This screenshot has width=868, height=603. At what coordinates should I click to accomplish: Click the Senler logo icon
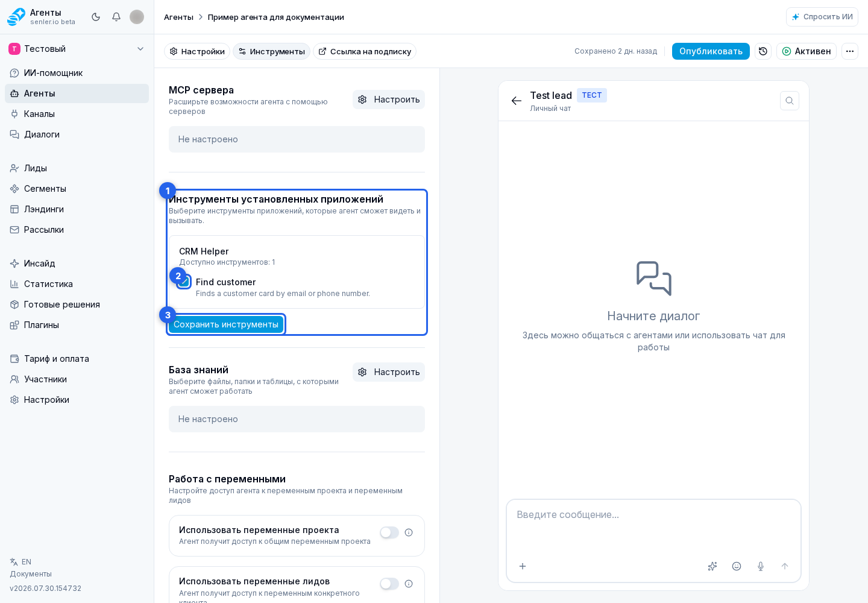pyautogui.click(x=16, y=17)
